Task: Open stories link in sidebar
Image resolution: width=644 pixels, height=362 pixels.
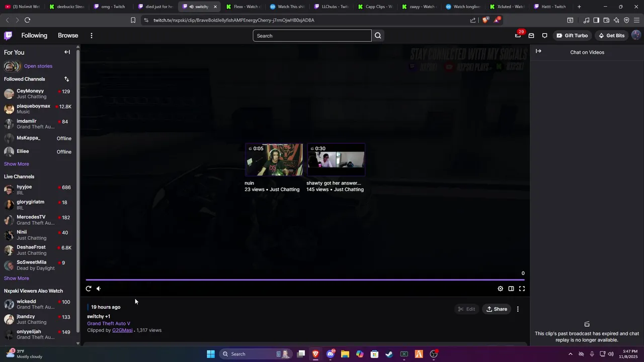Action: [x=38, y=66]
